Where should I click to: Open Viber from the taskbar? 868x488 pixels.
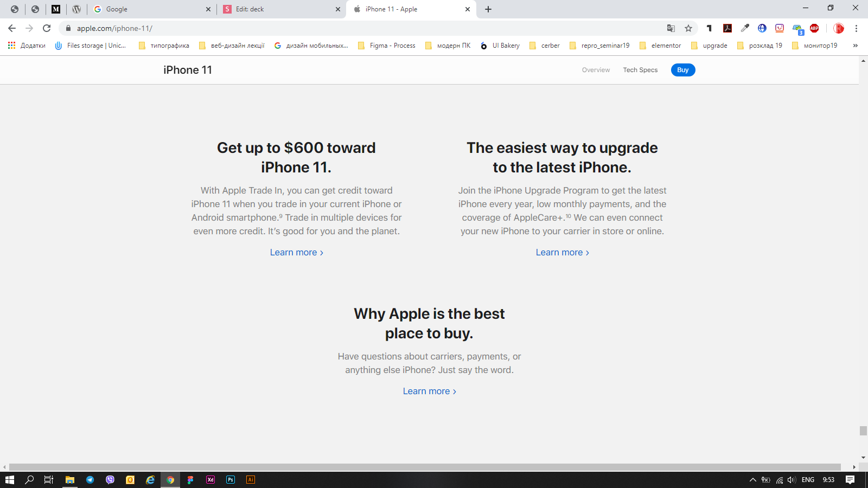(x=110, y=480)
